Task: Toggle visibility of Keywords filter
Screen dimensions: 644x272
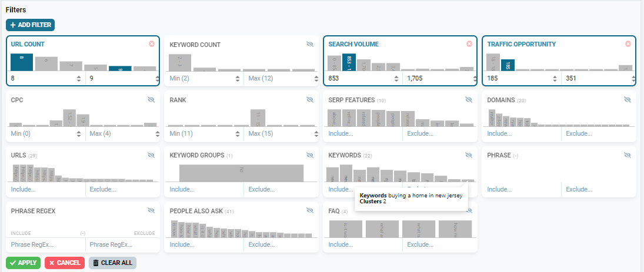Action: point(469,155)
